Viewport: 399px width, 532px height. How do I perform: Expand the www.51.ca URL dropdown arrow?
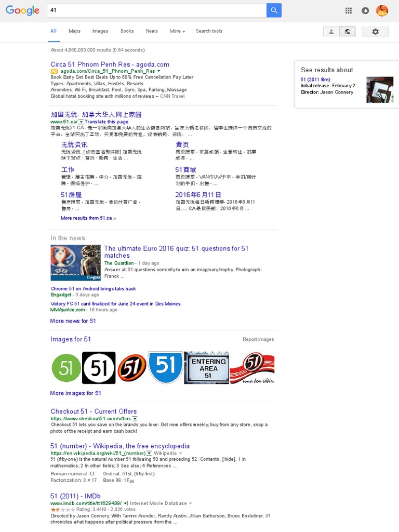[81, 122]
